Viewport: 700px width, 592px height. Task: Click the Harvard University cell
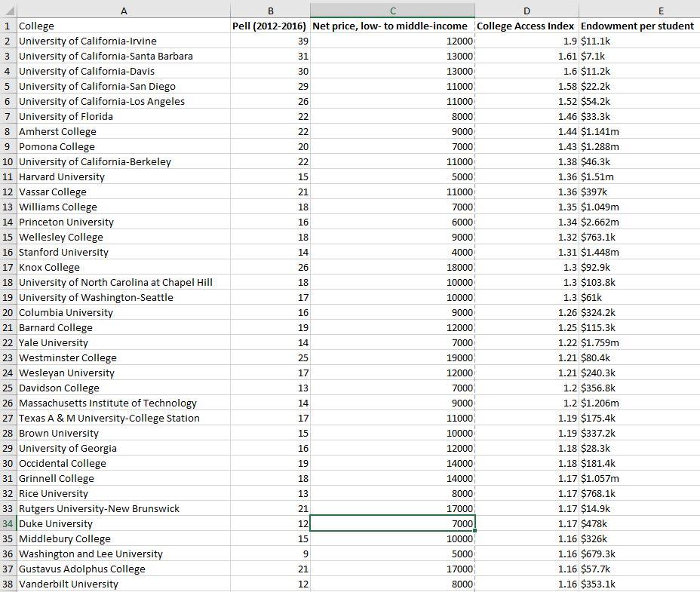click(123, 176)
